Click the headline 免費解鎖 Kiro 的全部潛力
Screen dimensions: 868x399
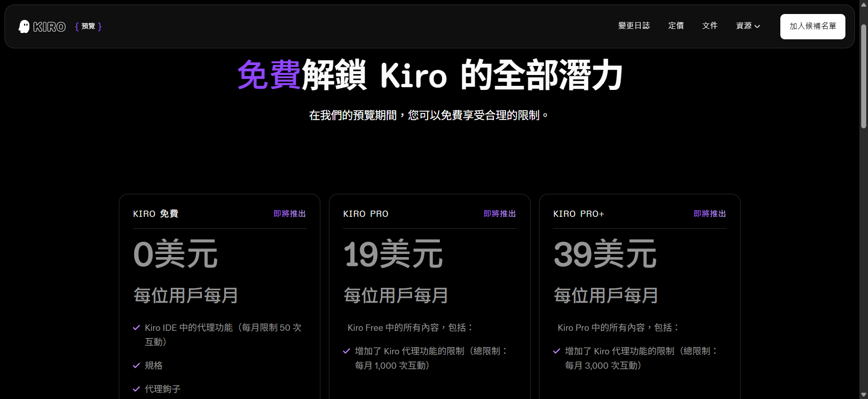point(430,75)
